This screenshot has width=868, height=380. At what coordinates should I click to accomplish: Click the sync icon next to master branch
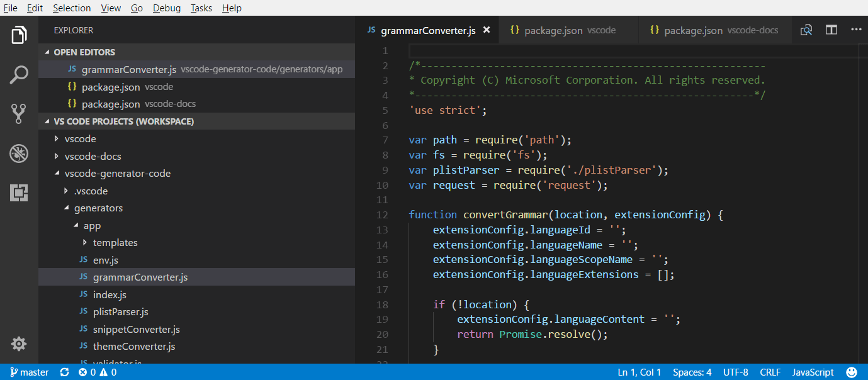(x=64, y=372)
